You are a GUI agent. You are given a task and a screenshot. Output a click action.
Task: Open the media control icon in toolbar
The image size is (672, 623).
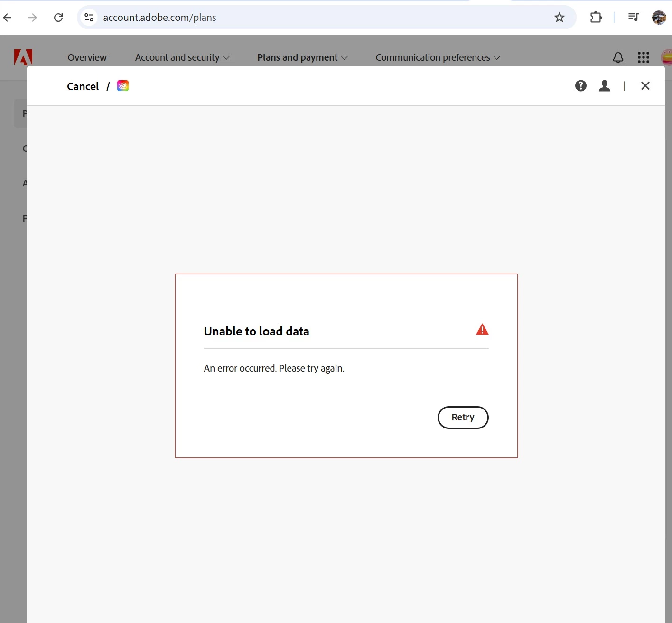point(634,18)
